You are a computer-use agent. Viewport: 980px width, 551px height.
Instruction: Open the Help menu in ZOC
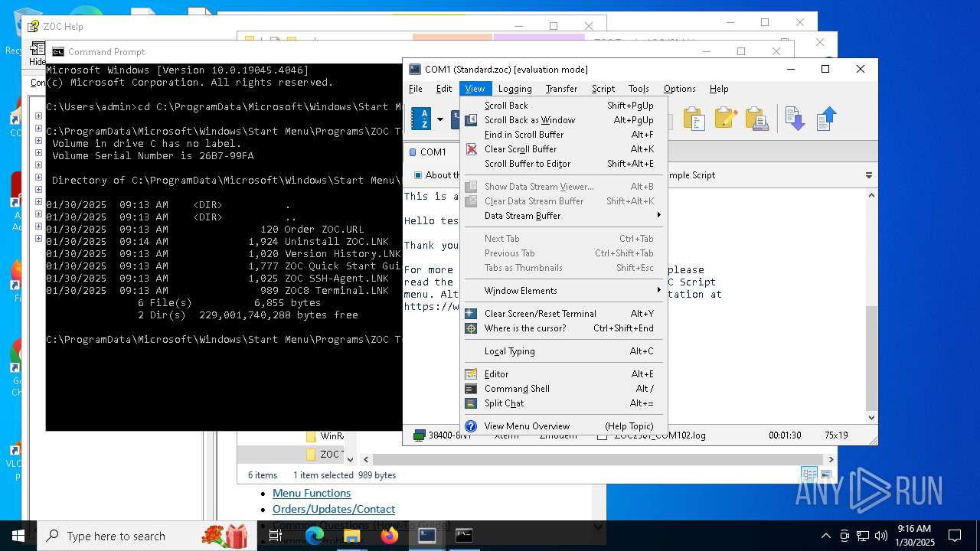point(719,89)
